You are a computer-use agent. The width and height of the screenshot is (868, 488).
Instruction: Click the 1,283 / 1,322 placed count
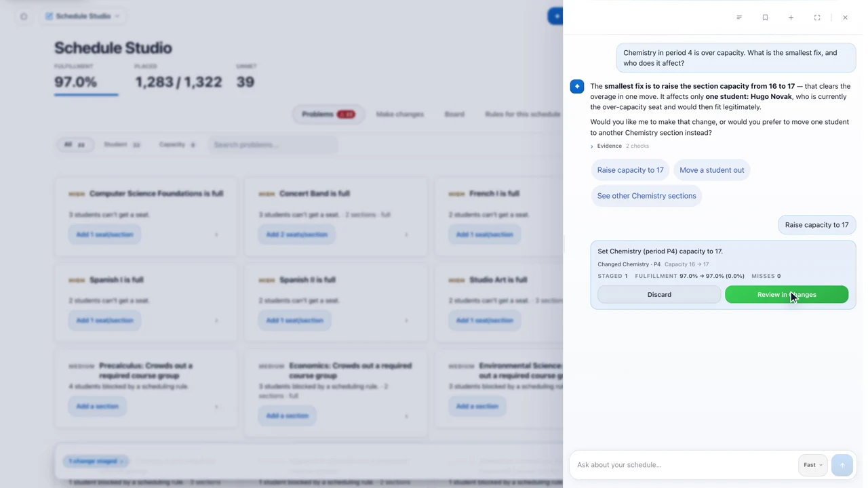(x=178, y=82)
